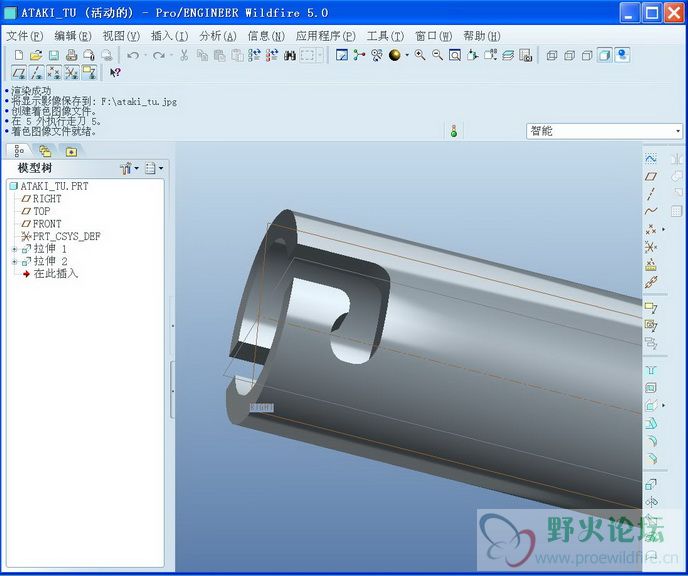Switch to the favorites navigator tab
The image size is (688, 576).
[71, 151]
